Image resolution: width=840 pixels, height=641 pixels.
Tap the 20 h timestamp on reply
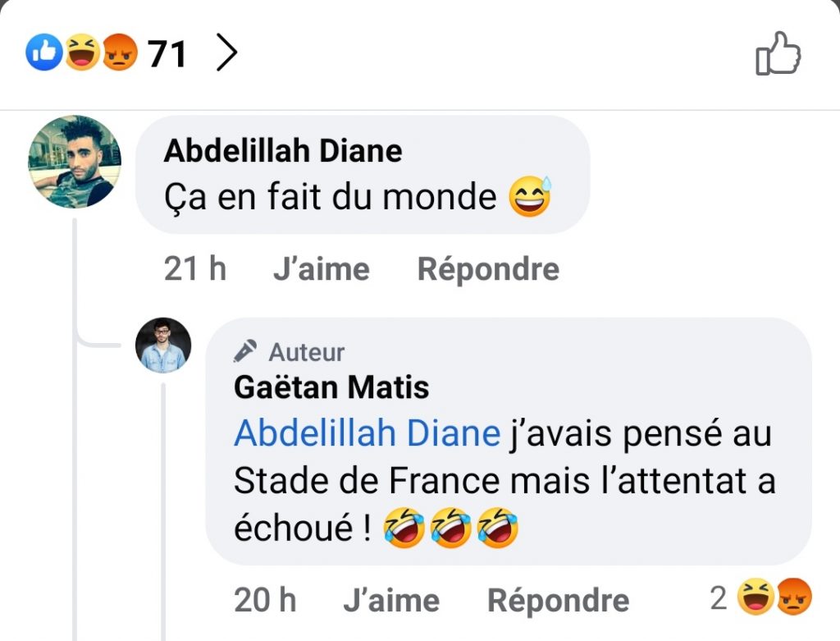coord(265,601)
